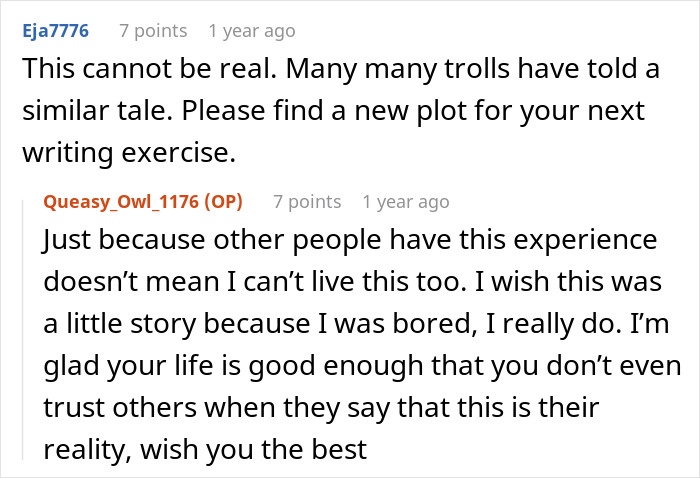Open the timestamp on Eja7776's comment

pos(252,31)
